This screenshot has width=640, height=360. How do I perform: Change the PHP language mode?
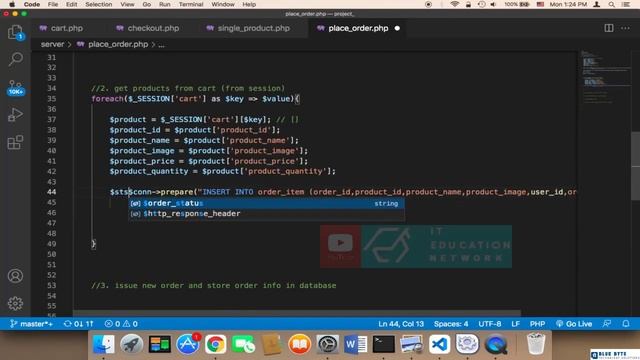pyautogui.click(x=537, y=324)
